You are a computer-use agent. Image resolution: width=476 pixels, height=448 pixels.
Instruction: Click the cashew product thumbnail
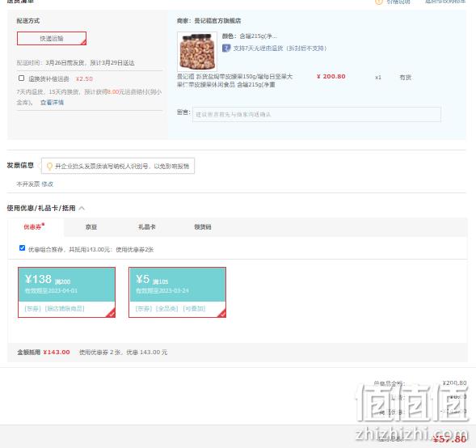197,51
